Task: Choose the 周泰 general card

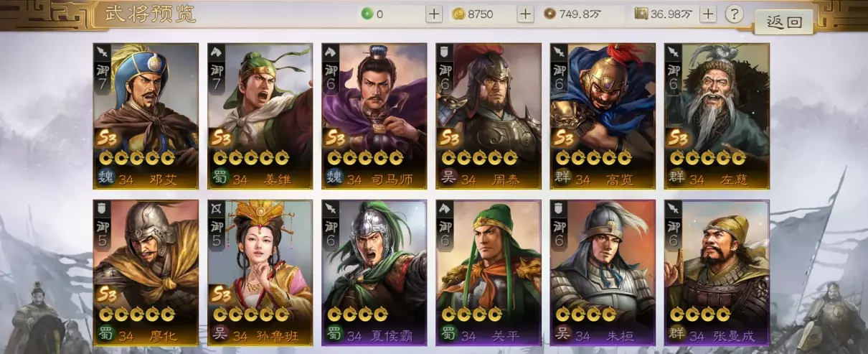Action: [x=489, y=116]
